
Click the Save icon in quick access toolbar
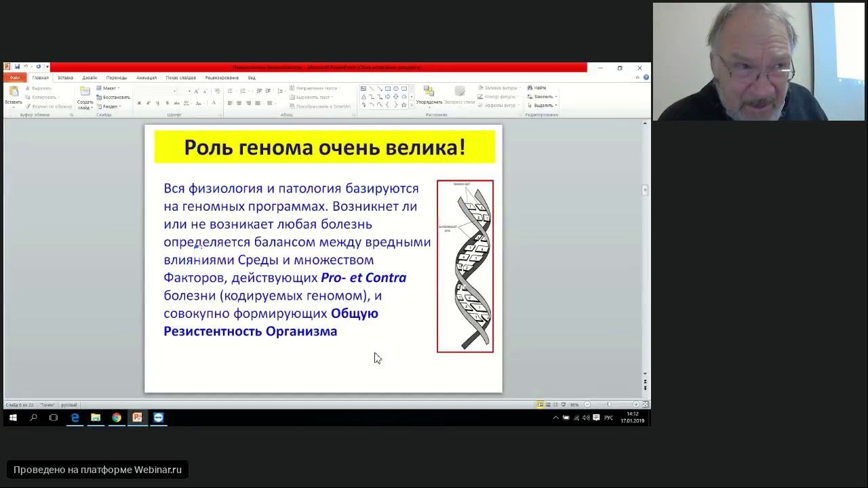click(17, 67)
